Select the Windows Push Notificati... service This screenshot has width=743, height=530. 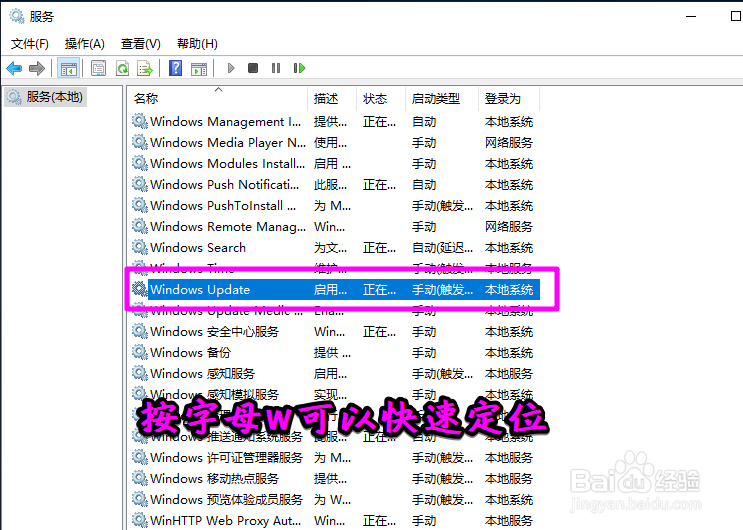[335, 184]
